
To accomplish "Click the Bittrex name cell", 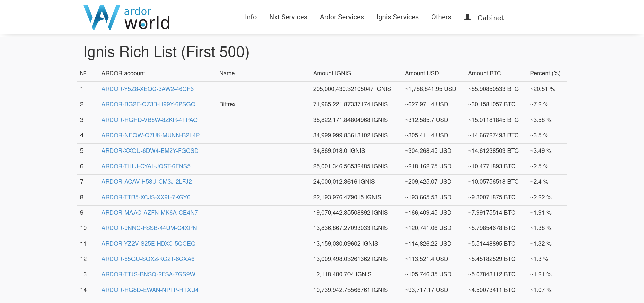I will click(227, 104).
